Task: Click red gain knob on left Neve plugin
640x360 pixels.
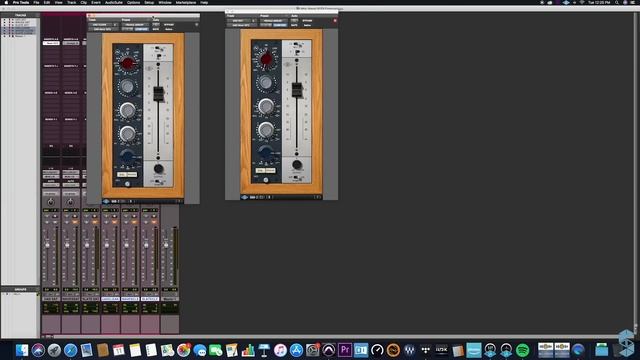Action: [x=128, y=63]
